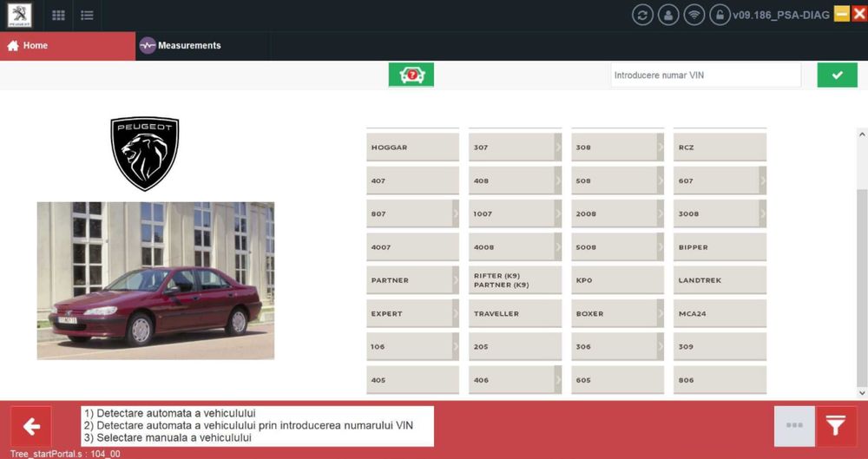Viewport: 868px width, 459px height.
Task: Click the Wi-Fi connection icon
Action: (x=694, y=15)
